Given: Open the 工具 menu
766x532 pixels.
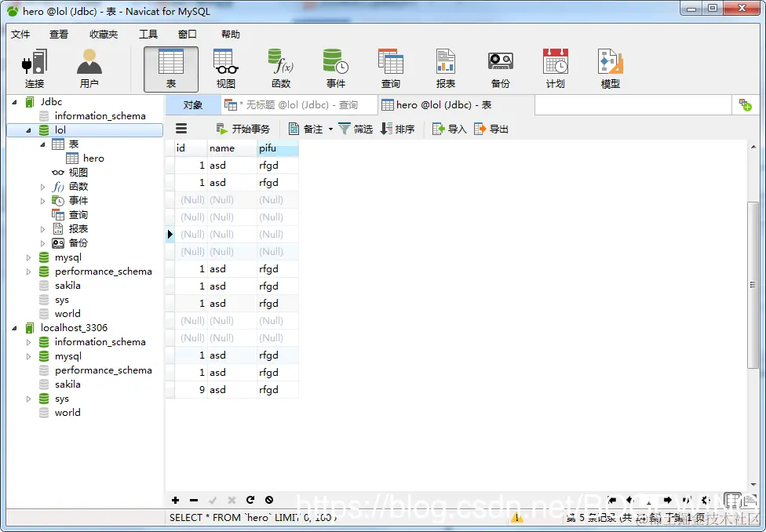Looking at the screenshot, I should (x=148, y=35).
